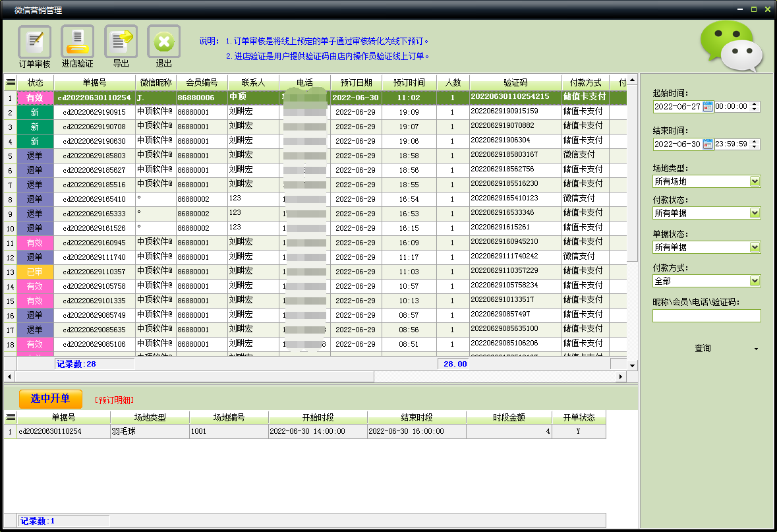777x532 pixels.
Task: Click the 联系人 column header
Action: pyautogui.click(x=253, y=82)
